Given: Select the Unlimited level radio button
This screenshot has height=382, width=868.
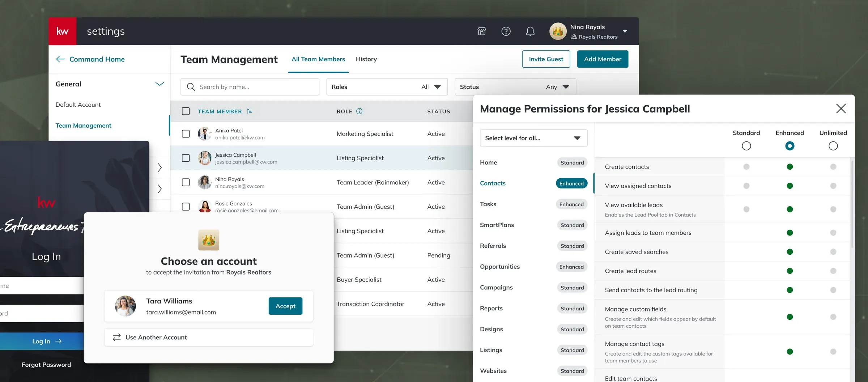Looking at the screenshot, I should click(x=833, y=146).
